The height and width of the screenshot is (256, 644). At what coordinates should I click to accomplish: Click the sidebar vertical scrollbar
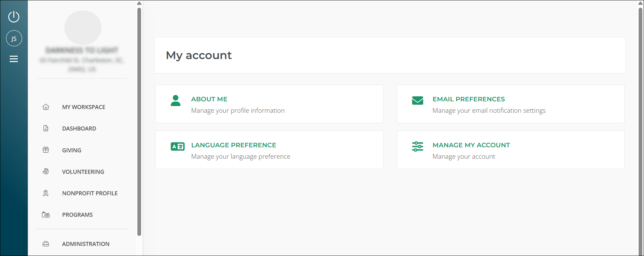[139, 121]
